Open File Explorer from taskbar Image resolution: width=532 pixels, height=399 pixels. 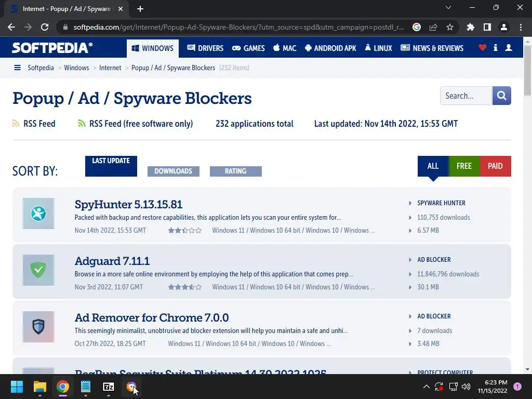tap(39, 387)
